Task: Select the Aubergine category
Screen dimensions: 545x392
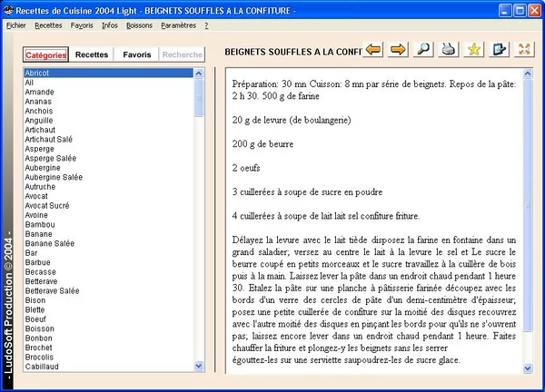Action: [x=108, y=168]
